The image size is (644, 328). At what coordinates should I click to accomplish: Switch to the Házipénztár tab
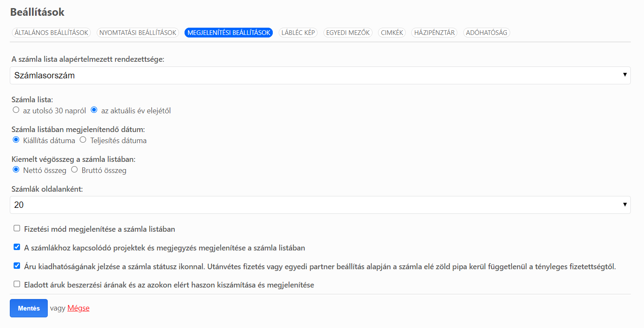[x=434, y=33]
